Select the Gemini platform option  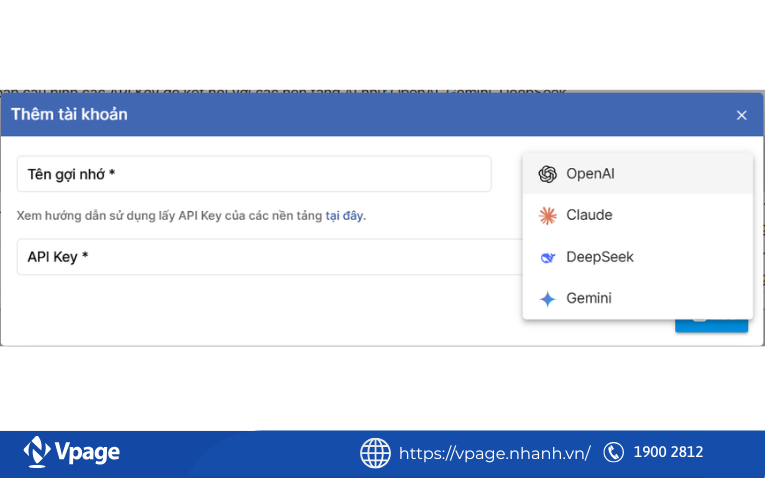pos(638,298)
